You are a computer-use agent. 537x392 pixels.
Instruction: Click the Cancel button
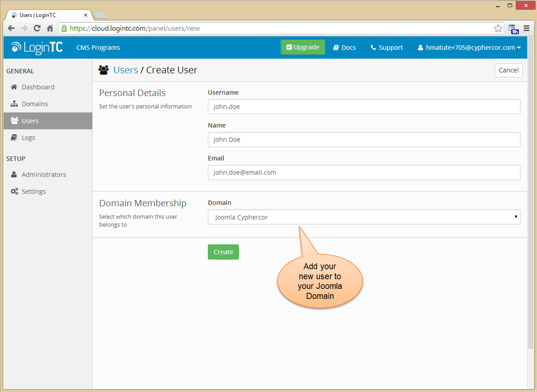[x=508, y=70]
